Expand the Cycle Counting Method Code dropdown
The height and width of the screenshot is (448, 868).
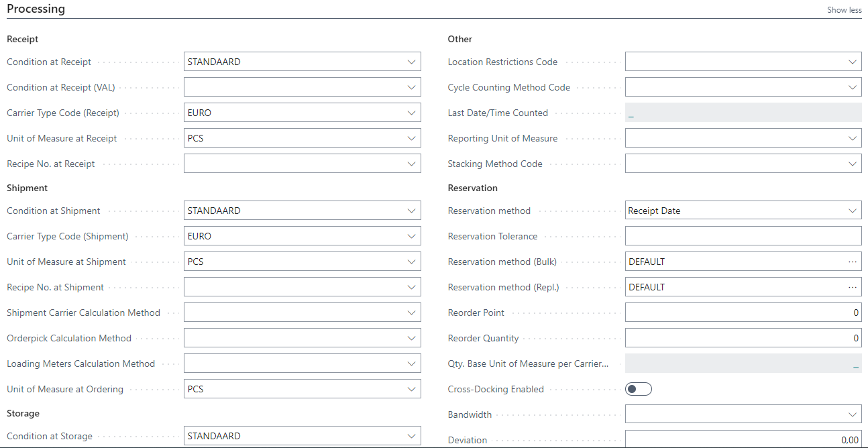(x=853, y=87)
